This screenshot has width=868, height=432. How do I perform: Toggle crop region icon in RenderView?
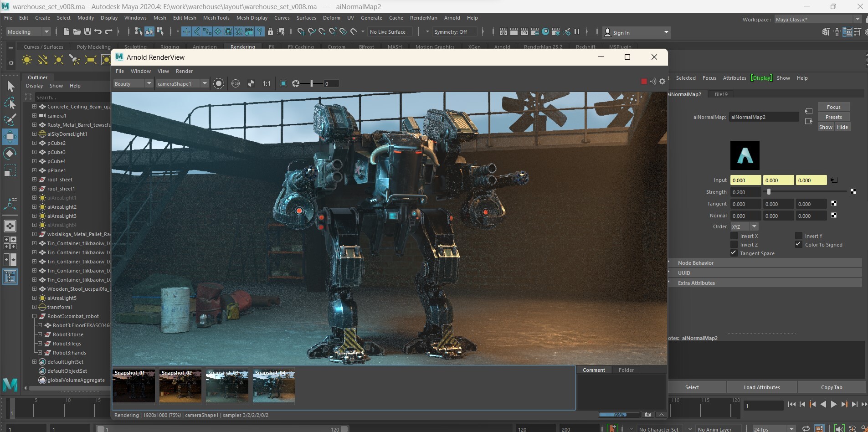pyautogui.click(x=283, y=83)
